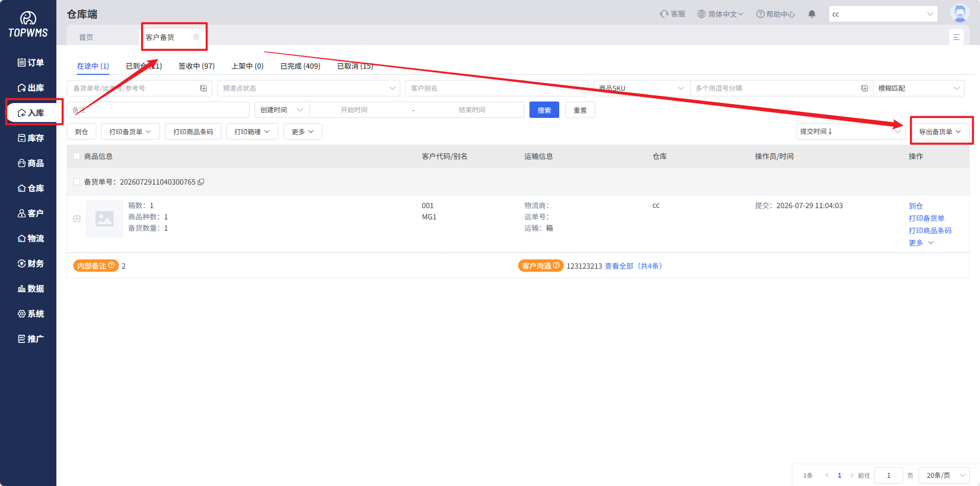
Task: Click the 内部备注 badge
Action: [96, 266]
